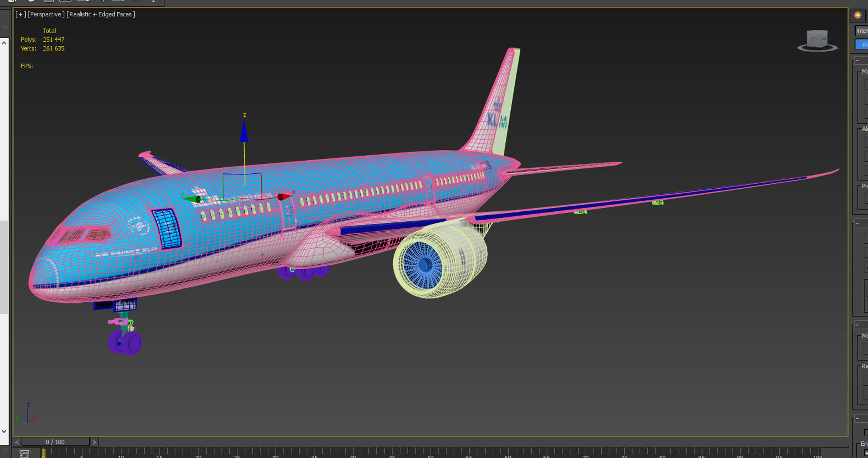Open the [Perspective] viewport view menu
868x458 pixels.
tap(46, 14)
